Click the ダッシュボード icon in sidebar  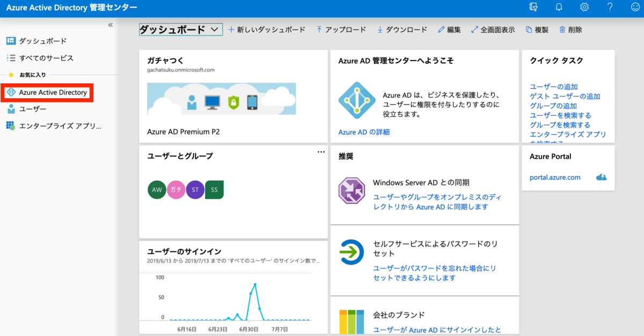point(11,41)
